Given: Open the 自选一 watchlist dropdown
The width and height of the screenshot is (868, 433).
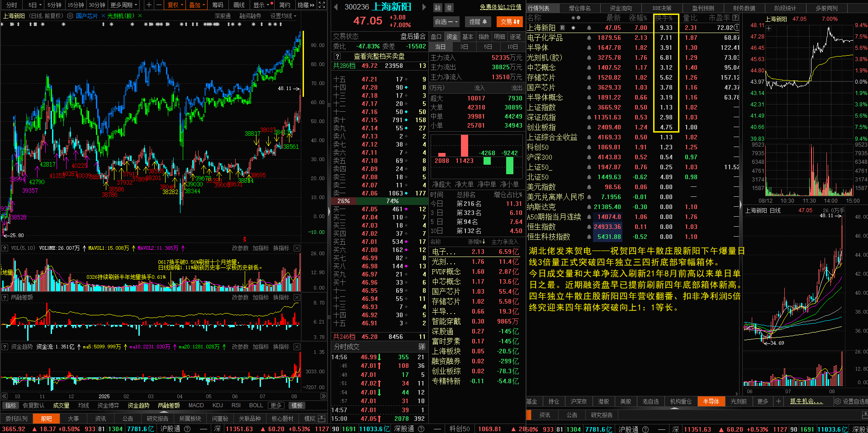Looking at the screenshot, I should pos(446,22).
